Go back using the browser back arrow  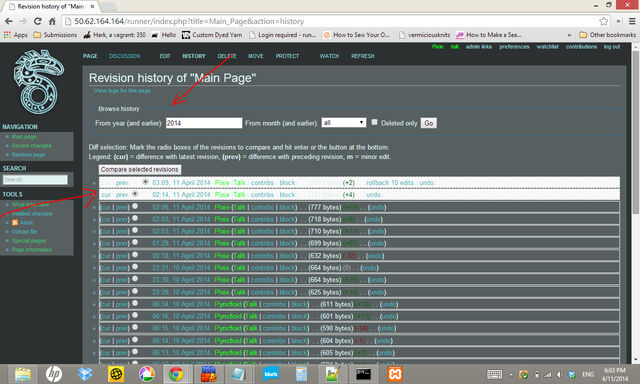9,21
